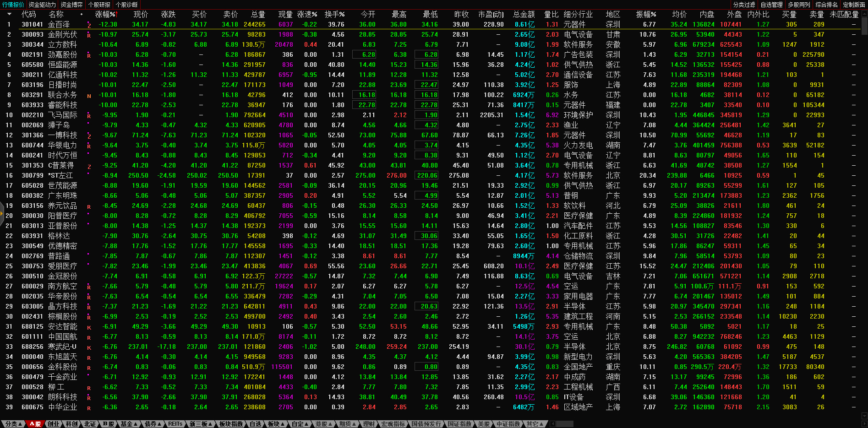868x428 pixels.
Task: Click the bottom tab bar scroll arrow
Action: [x=552, y=424]
